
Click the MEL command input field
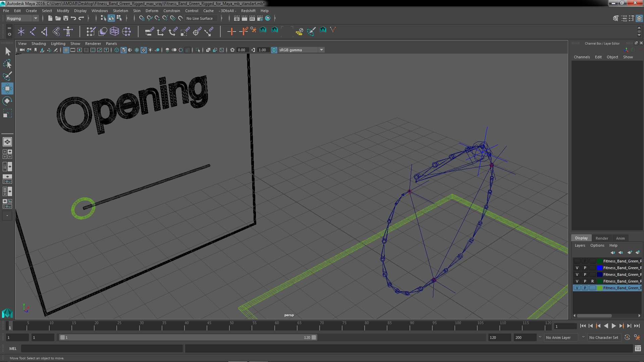pyautogui.click(x=102, y=349)
